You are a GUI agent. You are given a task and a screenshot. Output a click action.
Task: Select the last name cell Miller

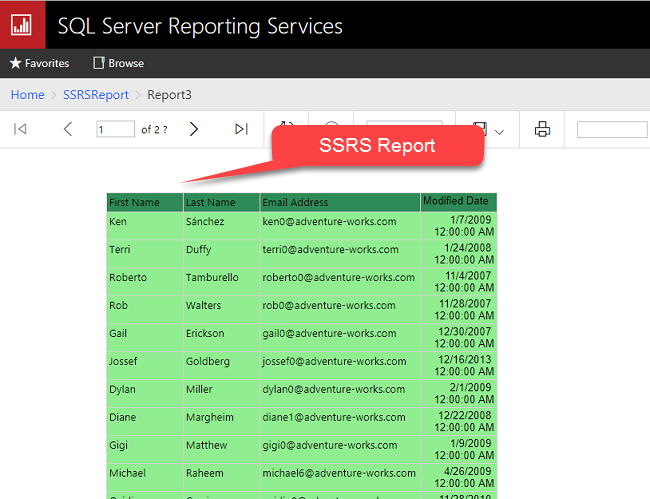tap(221, 394)
